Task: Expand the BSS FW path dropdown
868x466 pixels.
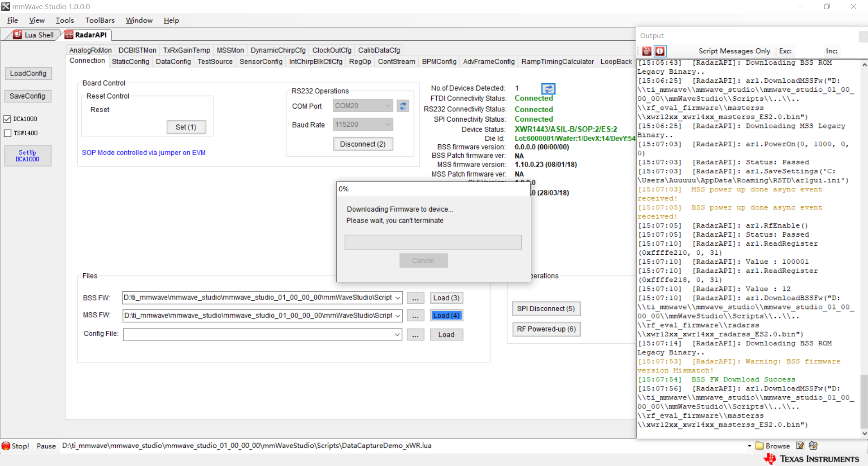Action: point(398,298)
